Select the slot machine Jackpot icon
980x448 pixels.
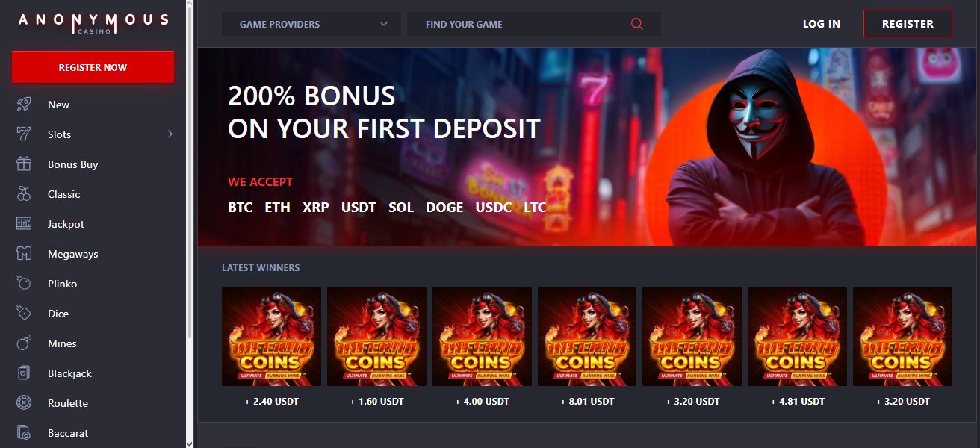pyautogui.click(x=24, y=224)
